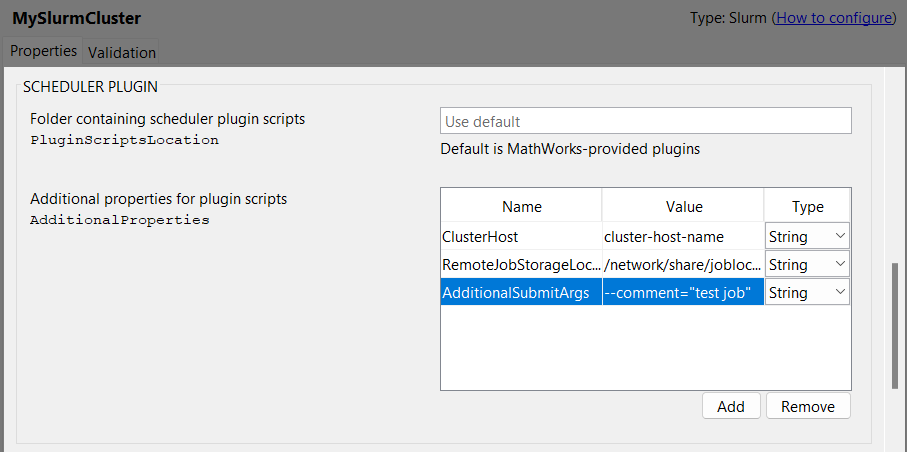The height and width of the screenshot is (452, 907).
Task: Open Type dropdown for ClusterHost row
Action: [808, 236]
